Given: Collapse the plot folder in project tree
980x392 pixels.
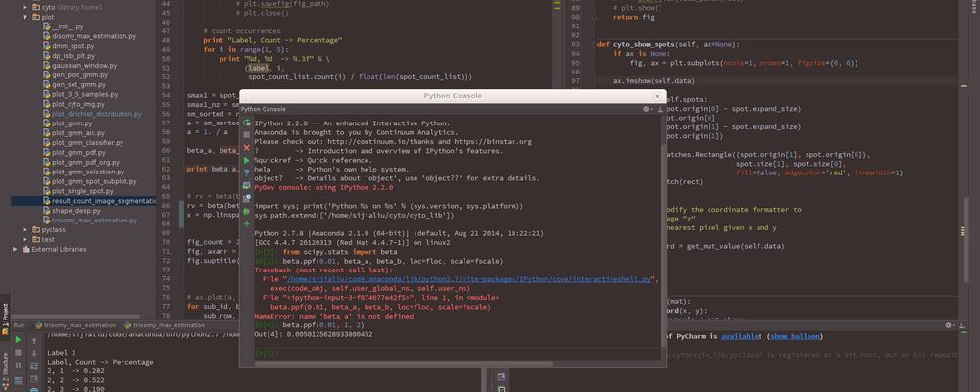Looking at the screenshot, I should point(25,17).
